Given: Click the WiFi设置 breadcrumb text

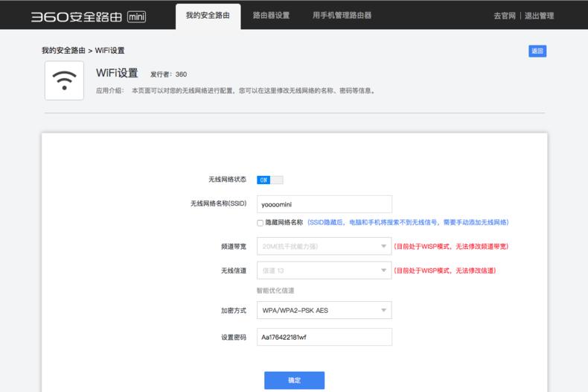Looking at the screenshot, I should [110, 51].
